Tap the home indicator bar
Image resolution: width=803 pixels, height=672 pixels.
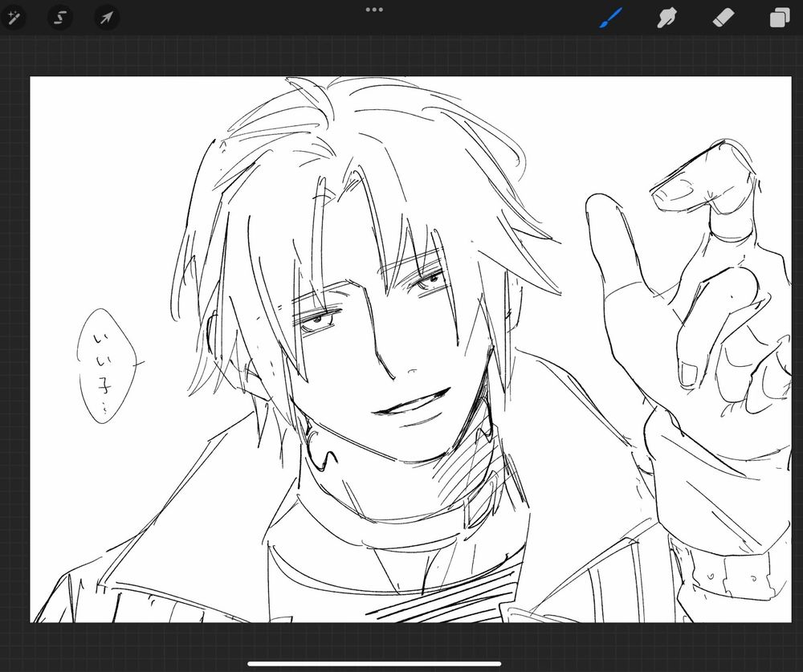coord(374,664)
